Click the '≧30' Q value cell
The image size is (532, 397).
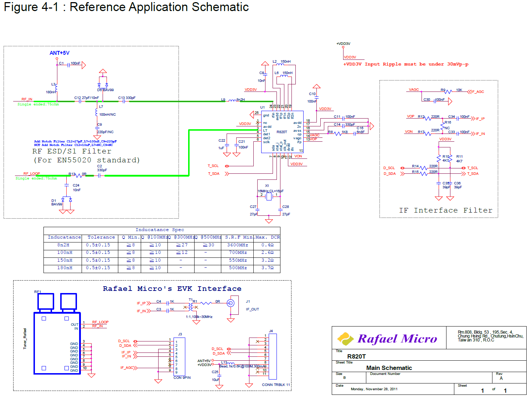pyautogui.click(x=208, y=245)
